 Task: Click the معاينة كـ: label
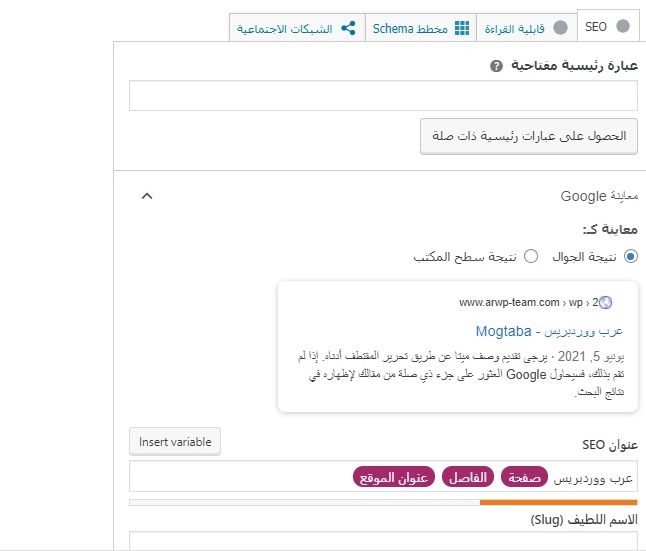click(x=610, y=230)
